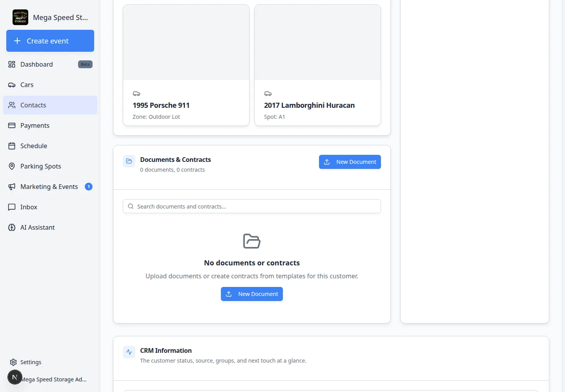Open Parking Spots
This screenshot has width=565, height=392.
click(50, 166)
